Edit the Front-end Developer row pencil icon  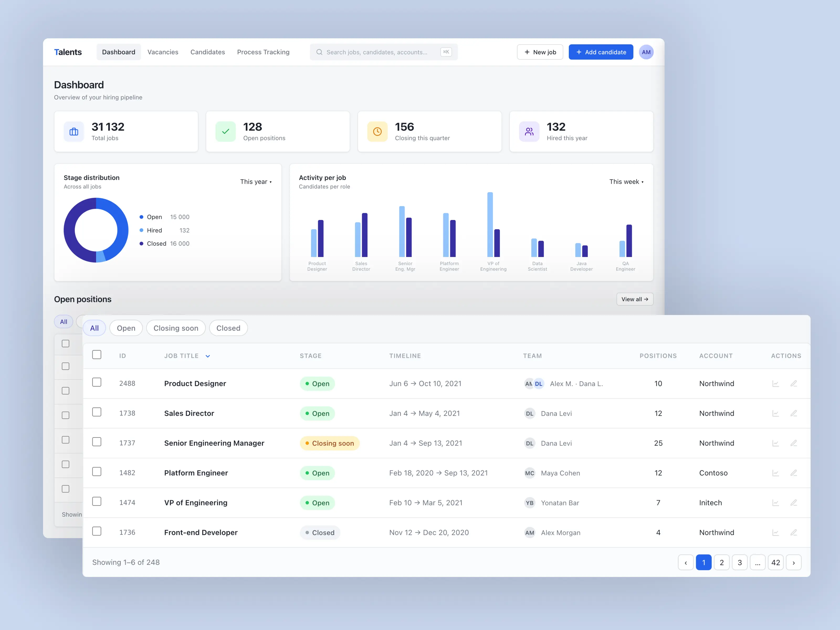(x=794, y=532)
